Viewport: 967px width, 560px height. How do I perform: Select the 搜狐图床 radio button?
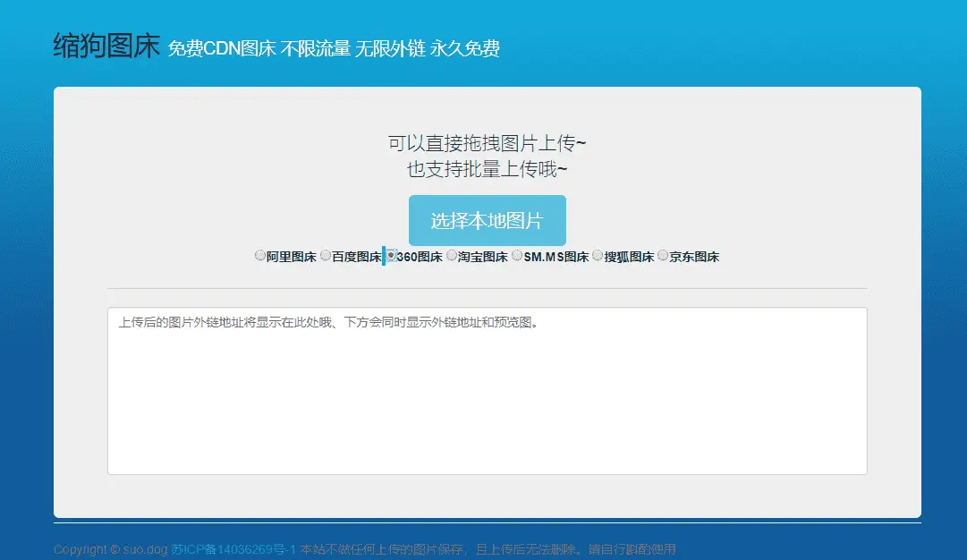(x=596, y=256)
